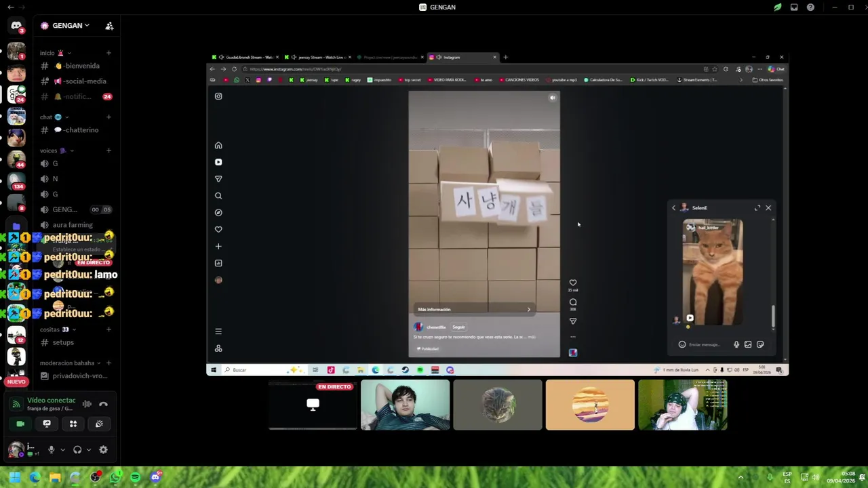868x488 pixels.
Task: Click Enviar mensaje field in chat popup
Action: click(705, 344)
